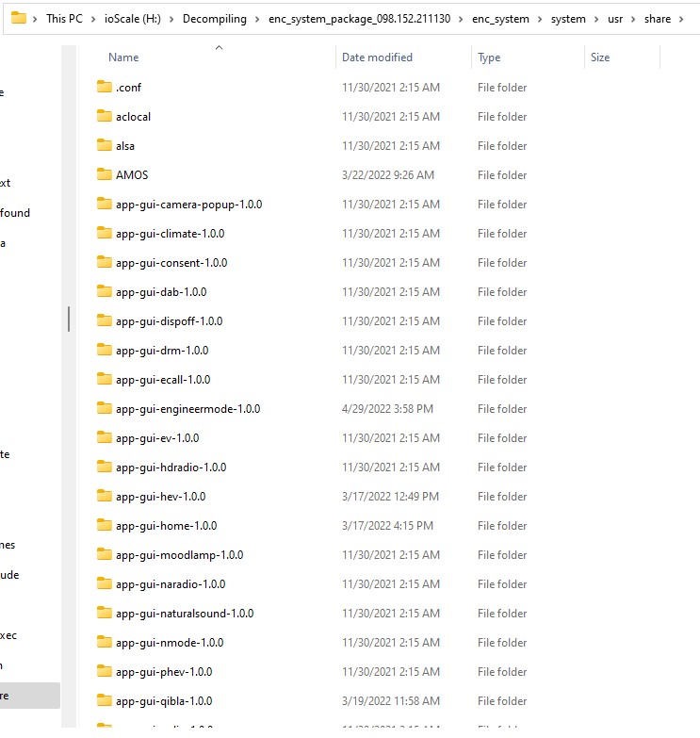Click the app-gui-ev-1.0.0 folder icon
The width and height of the screenshot is (700, 738).
104,437
